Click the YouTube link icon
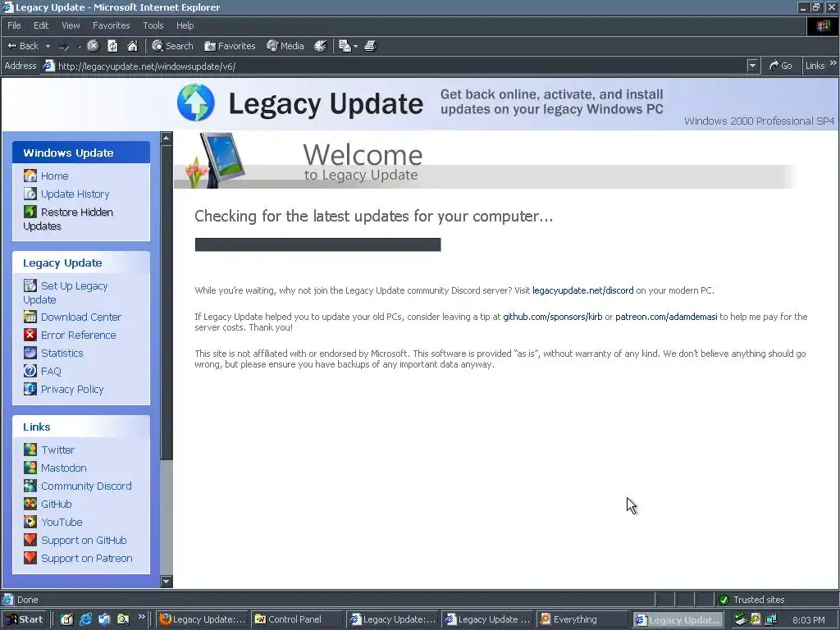 point(30,522)
